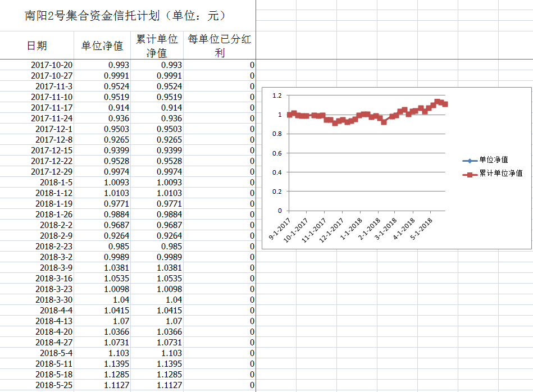The width and height of the screenshot is (533, 392).
Task: Click the blue 单位净值 legend marker
Action: click(x=469, y=161)
